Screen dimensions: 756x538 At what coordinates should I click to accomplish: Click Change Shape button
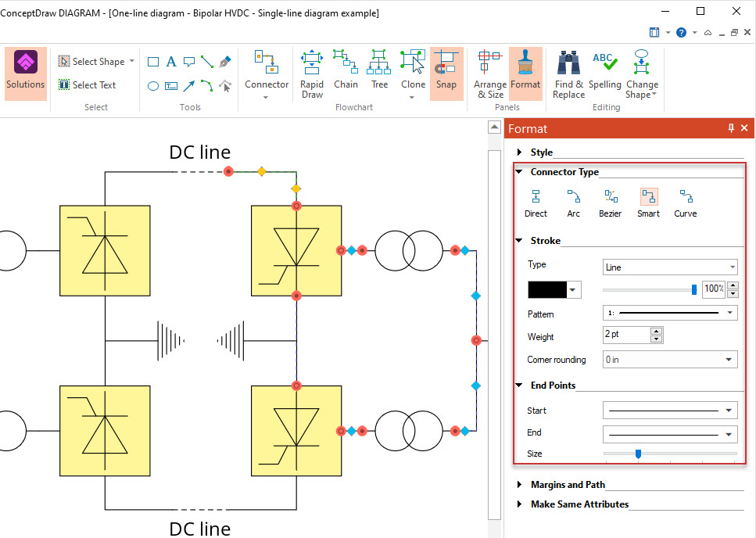(x=642, y=74)
